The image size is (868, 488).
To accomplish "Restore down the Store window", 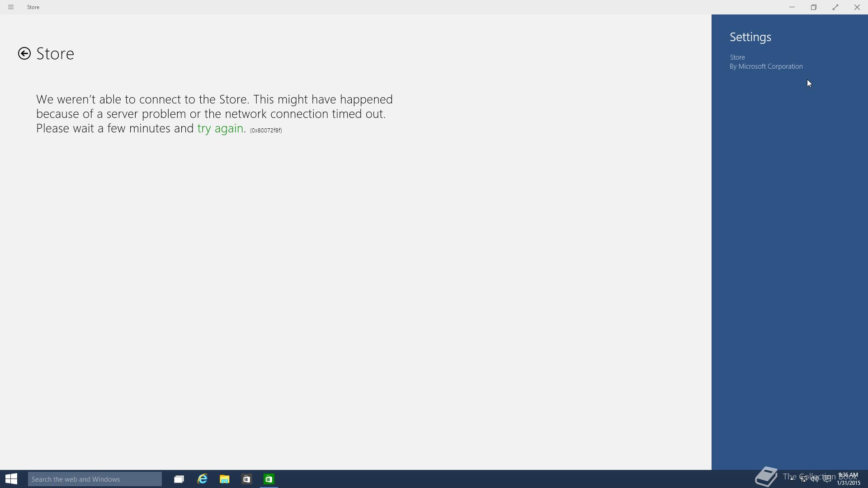I will (814, 7).
